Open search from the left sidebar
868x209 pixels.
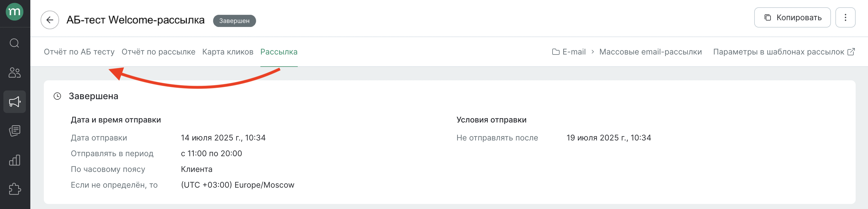(x=14, y=43)
